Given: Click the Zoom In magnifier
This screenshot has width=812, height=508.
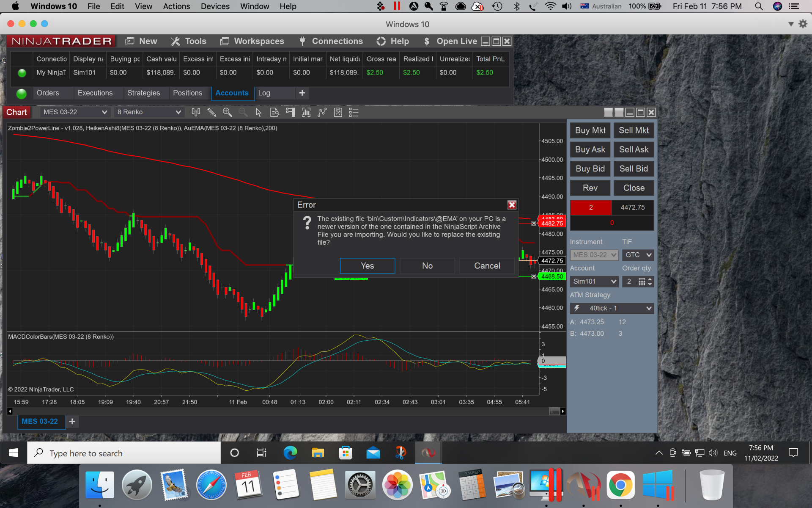Looking at the screenshot, I should (x=228, y=112).
